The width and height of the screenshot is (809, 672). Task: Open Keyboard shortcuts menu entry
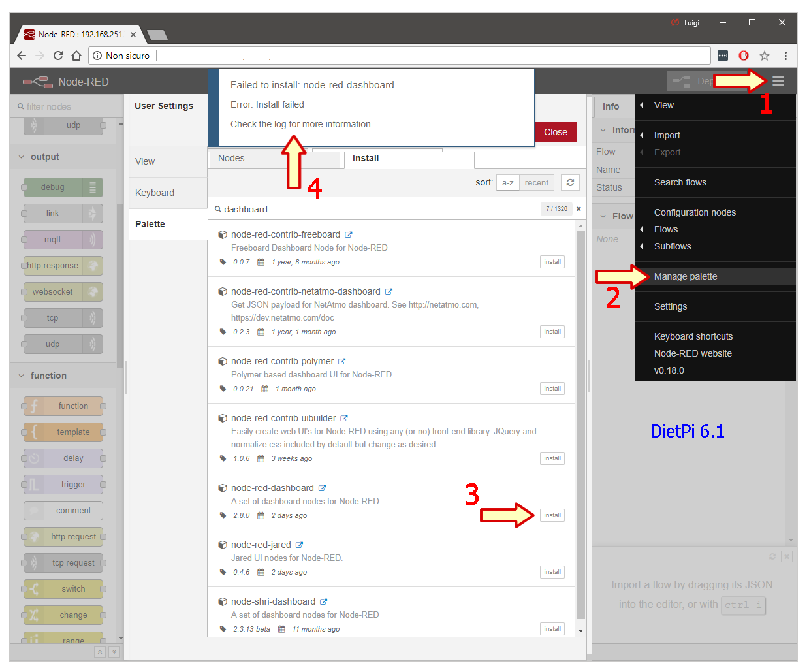(715, 336)
